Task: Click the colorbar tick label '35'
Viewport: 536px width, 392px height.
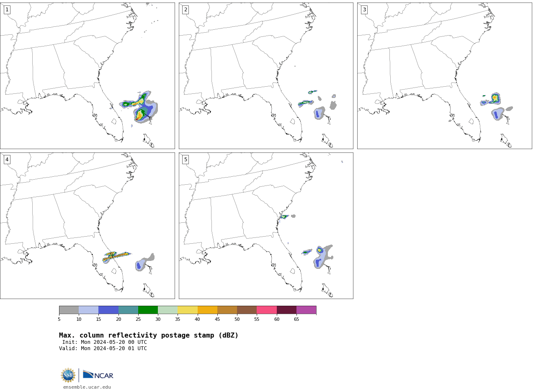Action: coord(178,320)
